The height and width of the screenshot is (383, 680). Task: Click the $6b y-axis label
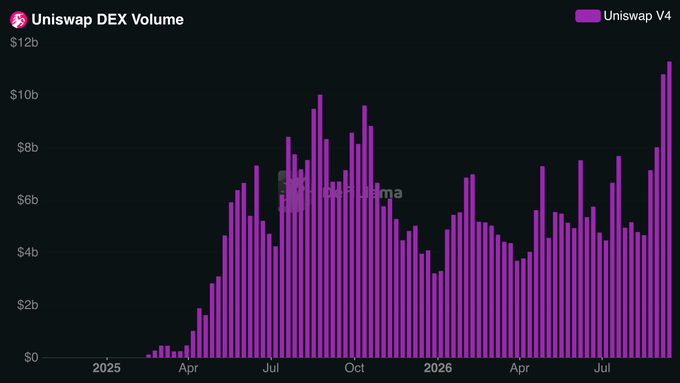tap(27, 200)
